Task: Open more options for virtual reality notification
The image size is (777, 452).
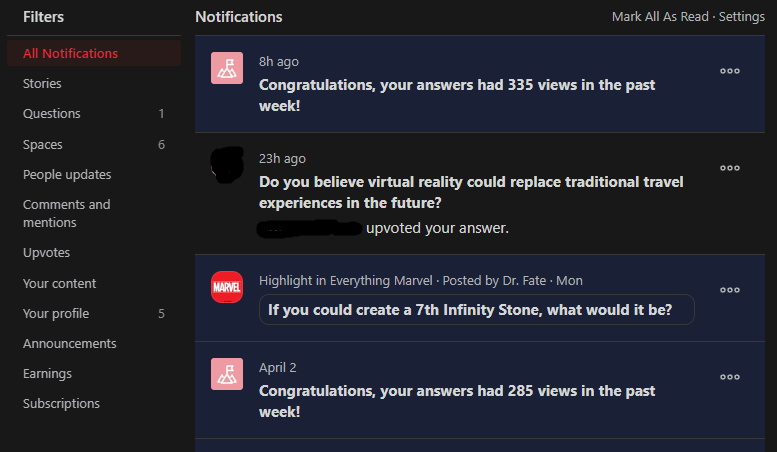Action: pyautogui.click(x=730, y=168)
